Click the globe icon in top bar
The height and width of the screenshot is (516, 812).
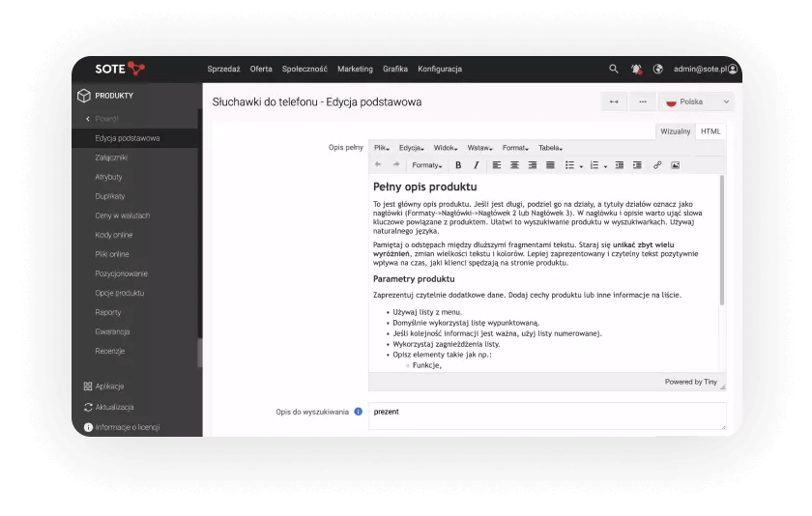[x=658, y=70]
